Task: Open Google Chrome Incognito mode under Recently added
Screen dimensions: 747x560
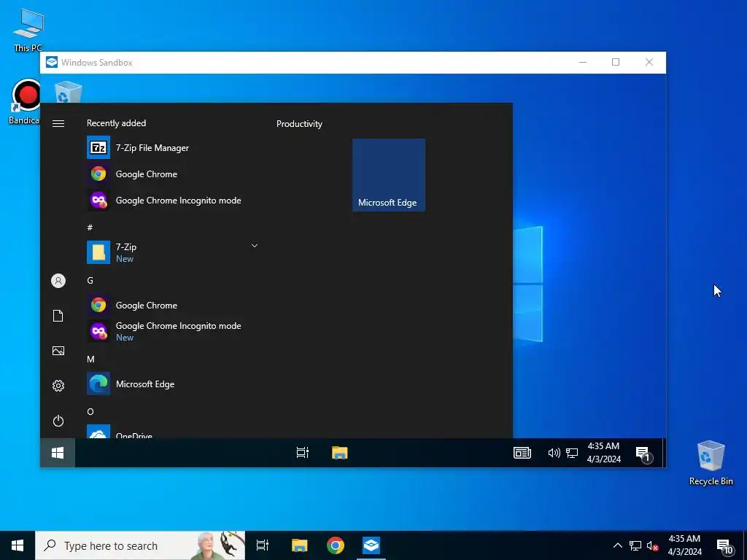Action: (172, 201)
